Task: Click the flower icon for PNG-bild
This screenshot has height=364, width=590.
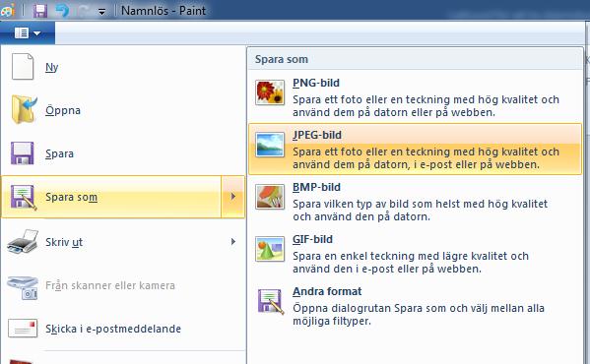Action: coord(270,92)
